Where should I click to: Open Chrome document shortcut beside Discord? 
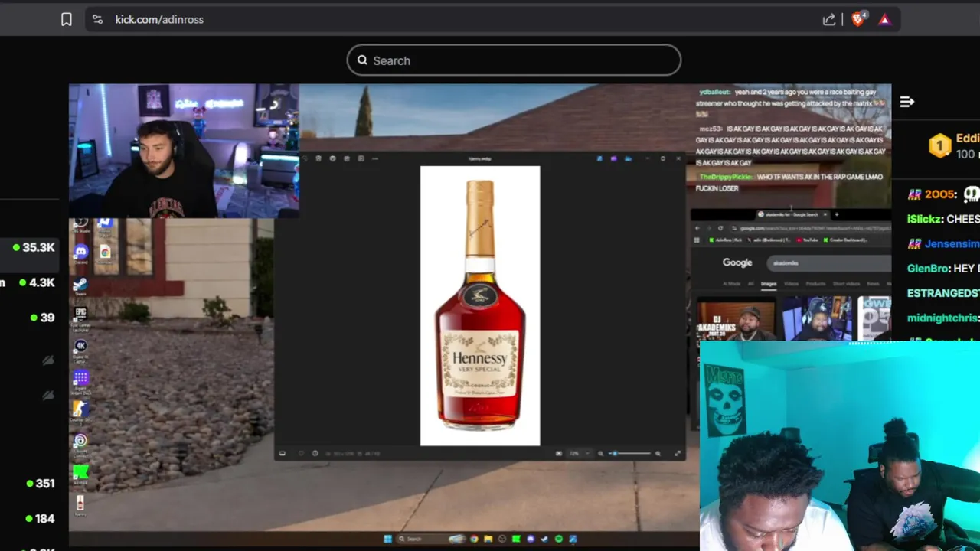pyautogui.click(x=105, y=253)
